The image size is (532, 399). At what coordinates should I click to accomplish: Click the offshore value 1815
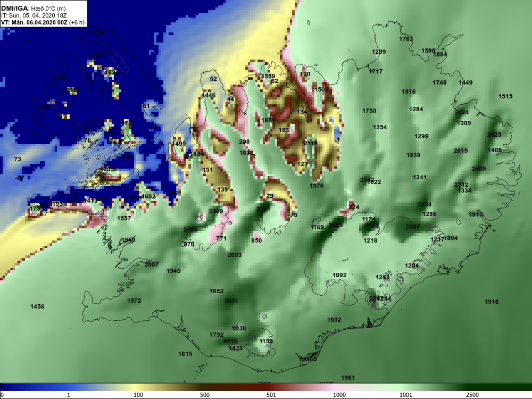185,354
